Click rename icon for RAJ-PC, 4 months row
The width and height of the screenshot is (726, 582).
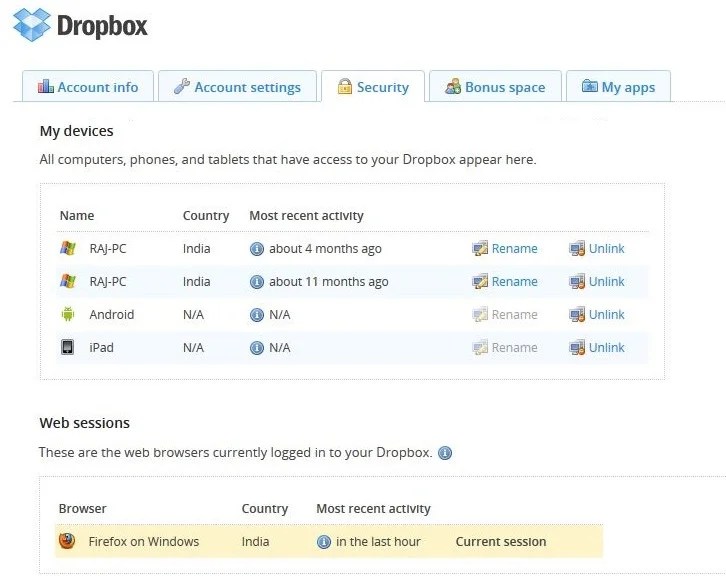click(x=480, y=248)
